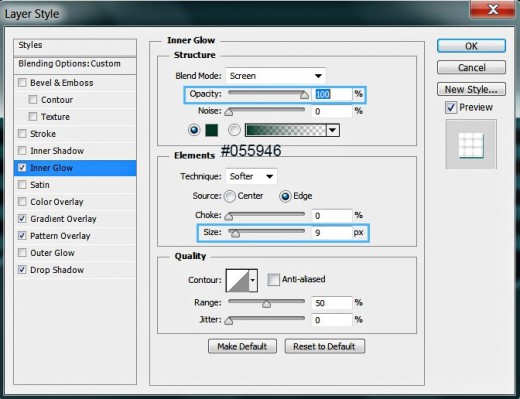Click the Choke value field
This screenshot has width=520, height=399.
332,216
